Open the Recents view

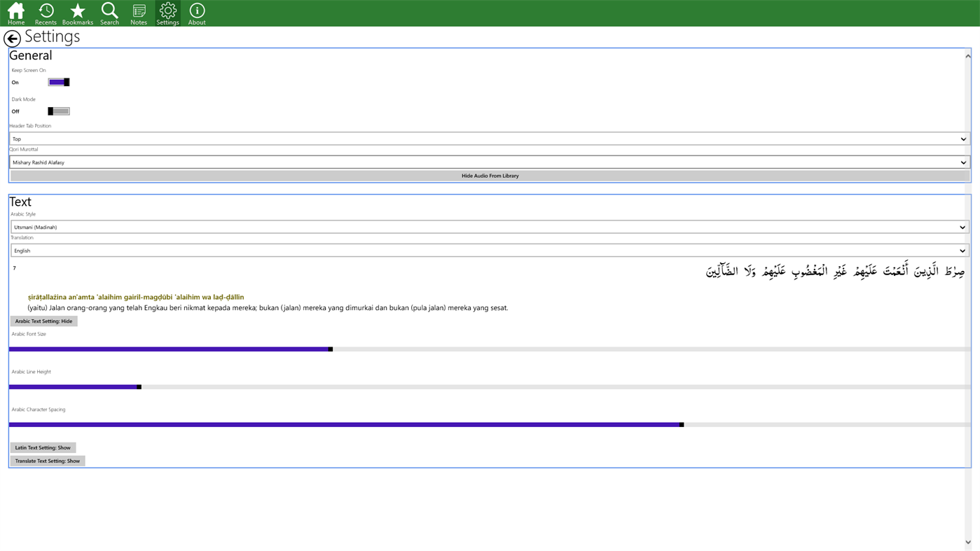pyautogui.click(x=46, y=12)
